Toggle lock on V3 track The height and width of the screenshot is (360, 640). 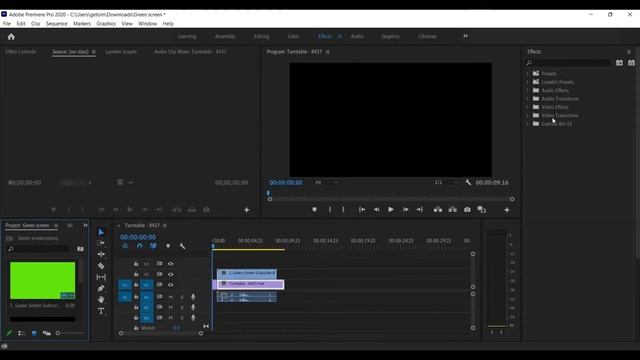(x=136, y=264)
